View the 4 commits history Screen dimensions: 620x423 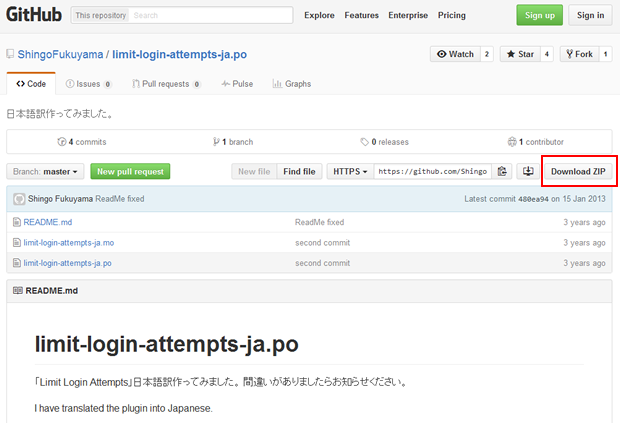click(82, 142)
